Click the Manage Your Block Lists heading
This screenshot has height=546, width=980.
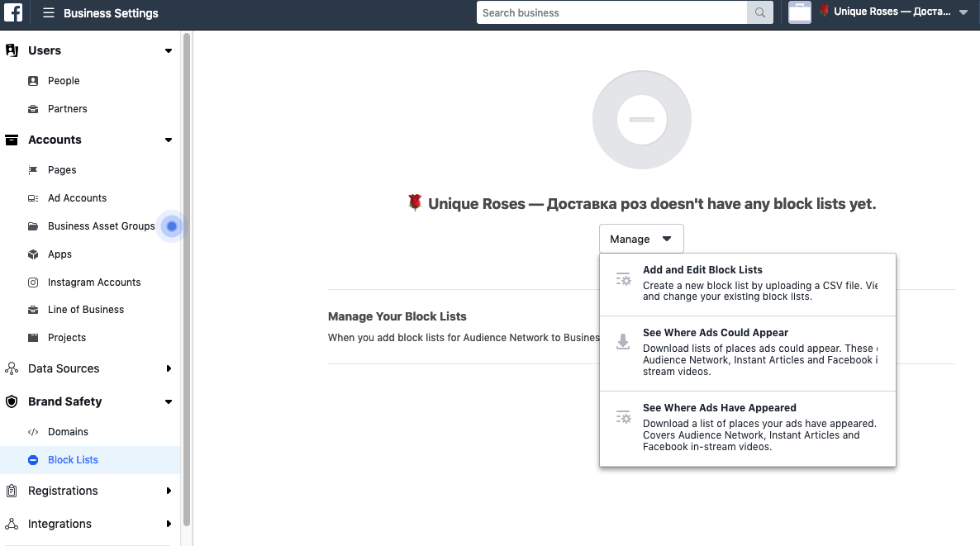click(397, 316)
